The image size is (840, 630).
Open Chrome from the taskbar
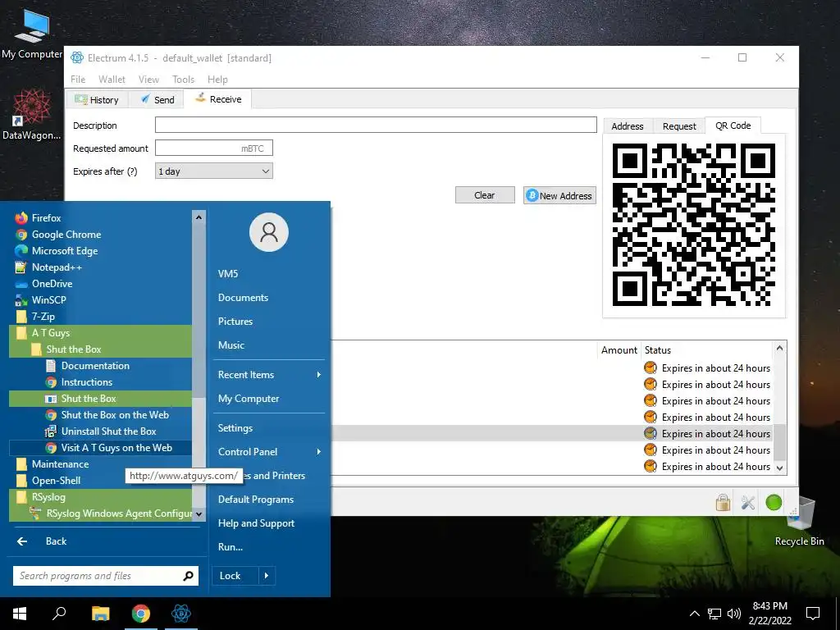pyautogui.click(x=141, y=613)
